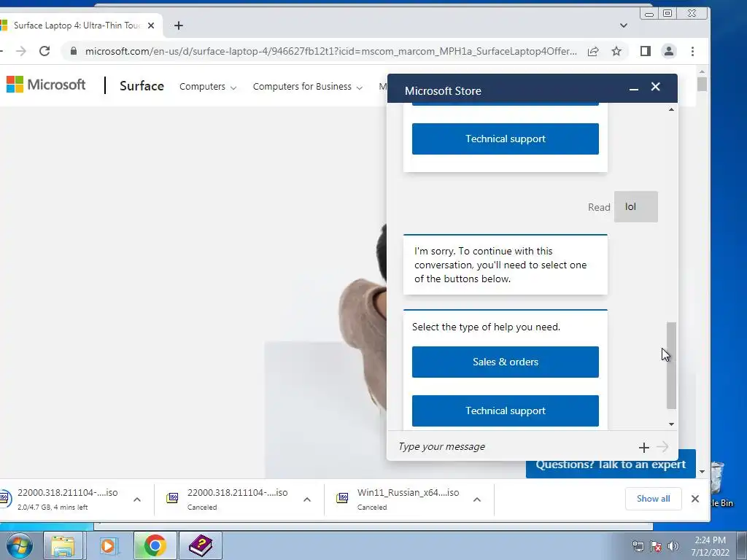View site security lock info
The height and width of the screenshot is (560, 747).
click(x=74, y=51)
